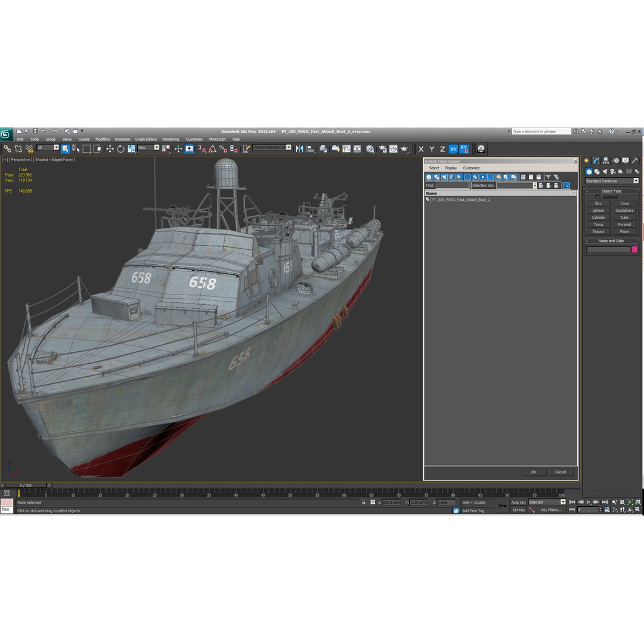Click the Find input field
This screenshot has height=644, width=644.
[452, 185]
